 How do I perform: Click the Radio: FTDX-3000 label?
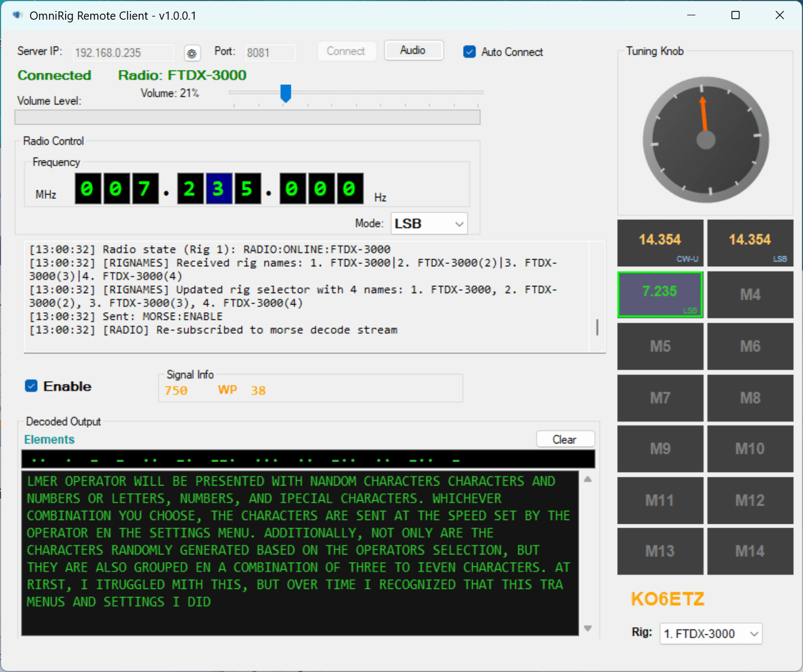(x=182, y=75)
